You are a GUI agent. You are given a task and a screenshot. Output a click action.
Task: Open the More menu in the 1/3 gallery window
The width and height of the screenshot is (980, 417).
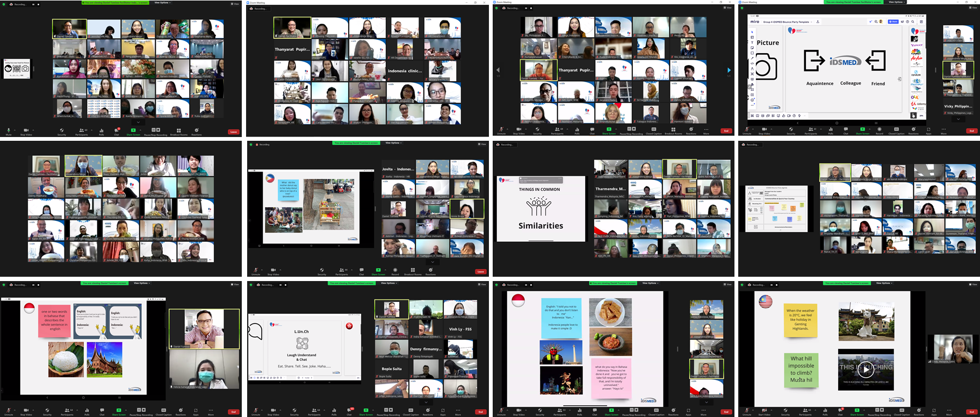point(706,131)
